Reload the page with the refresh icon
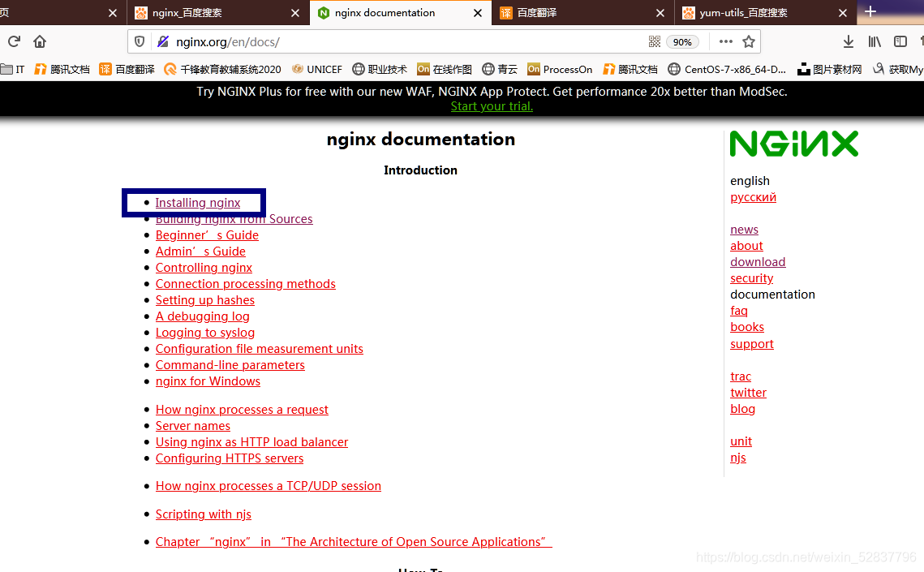Image resolution: width=924 pixels, height=572 pixels. (x=14, y=41)
